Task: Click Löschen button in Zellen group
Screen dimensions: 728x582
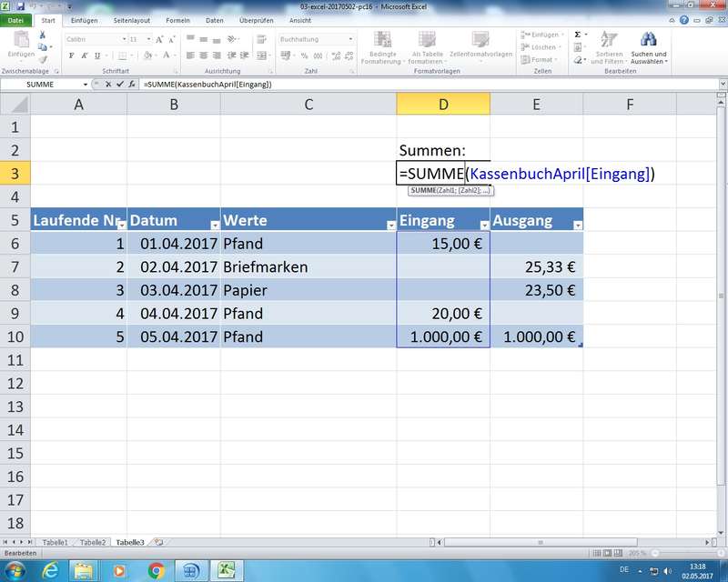Action: click(x=541, y=47)
